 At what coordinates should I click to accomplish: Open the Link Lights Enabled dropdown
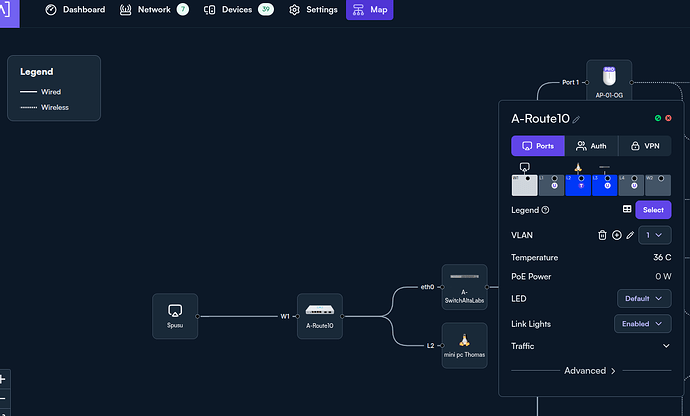[x=642, y=324]
